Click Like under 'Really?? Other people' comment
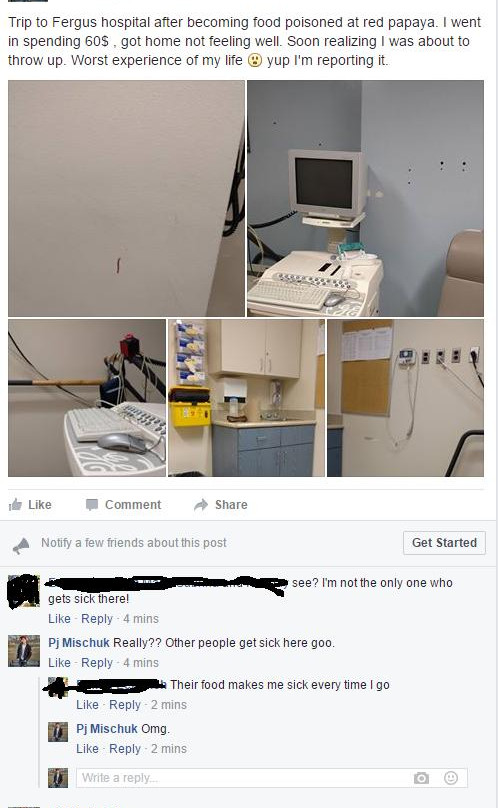 [x=59, y=662]
